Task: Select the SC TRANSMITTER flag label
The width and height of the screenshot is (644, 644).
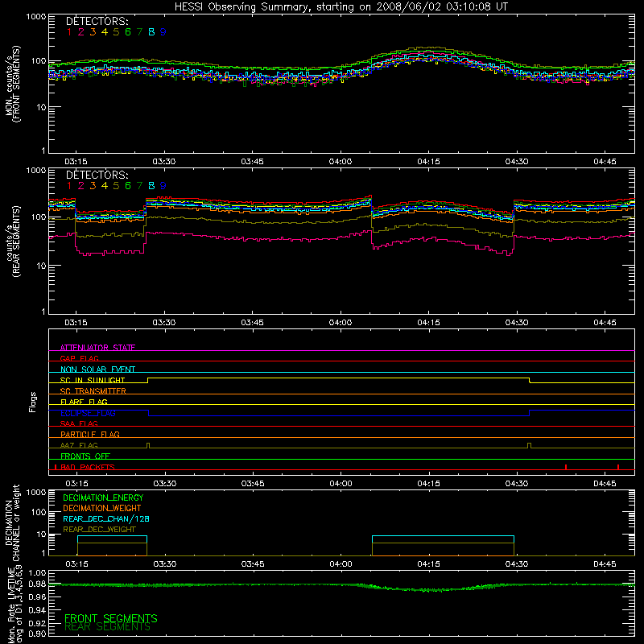Action: [x=93, y=391]
